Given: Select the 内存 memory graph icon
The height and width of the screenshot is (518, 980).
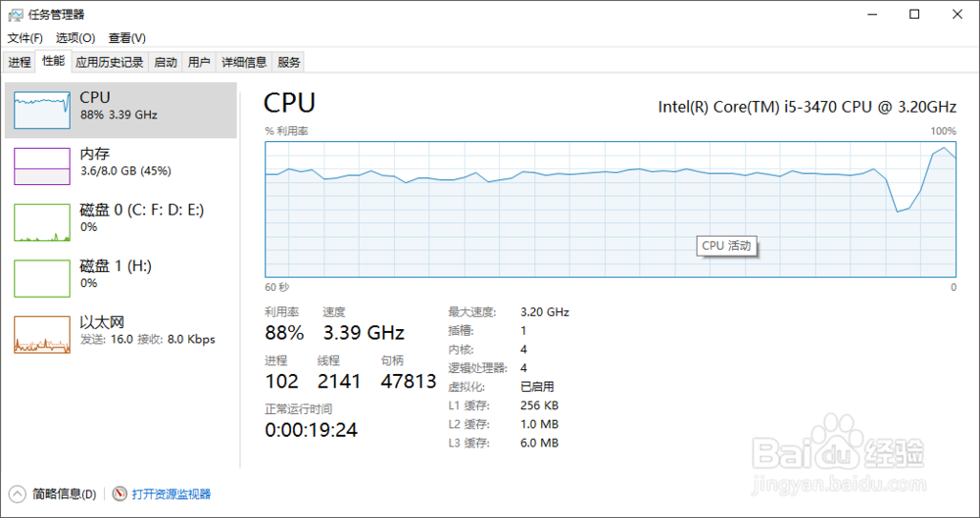Looking at the screenshot, I should [x=42, y=166].
